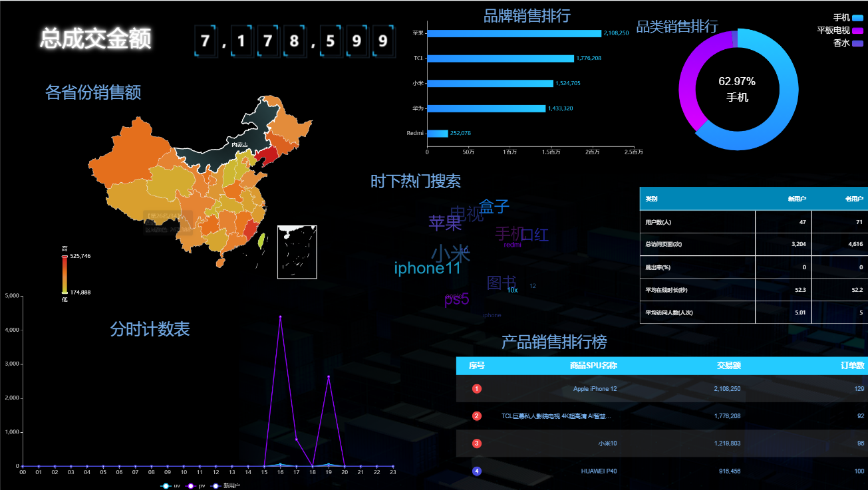Screen dimensions: 868x490
Task: Click the 总成交金额 title
Action: click(95, 39)
